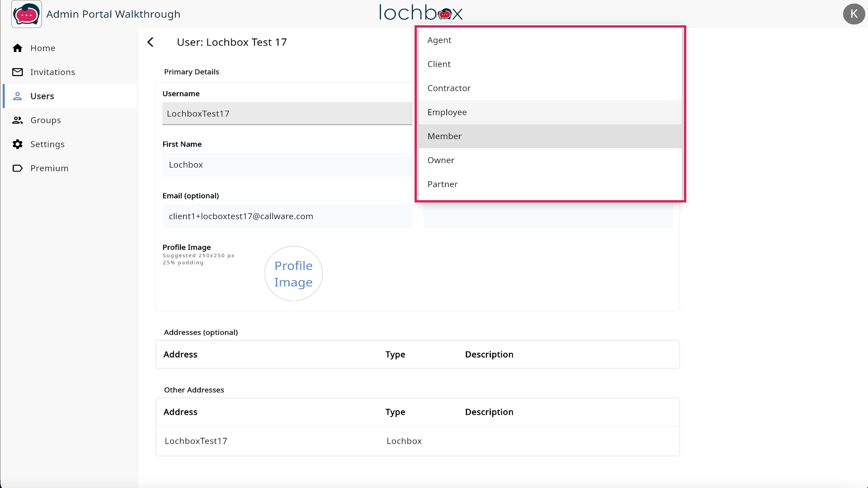Click the Home house icon in sidebar
Viewport: 868px width, 488px height.
pyautogui.click(x=18, y=48)
